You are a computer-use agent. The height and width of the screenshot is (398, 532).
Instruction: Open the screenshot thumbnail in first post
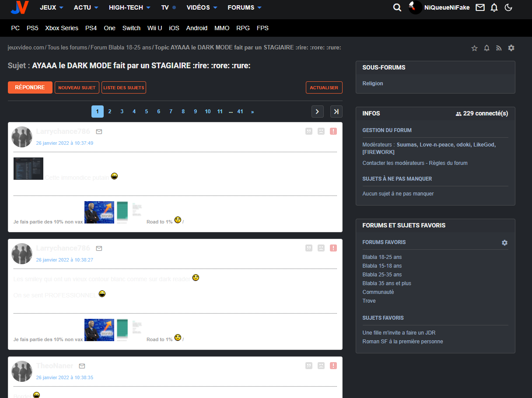coord(28,168)
